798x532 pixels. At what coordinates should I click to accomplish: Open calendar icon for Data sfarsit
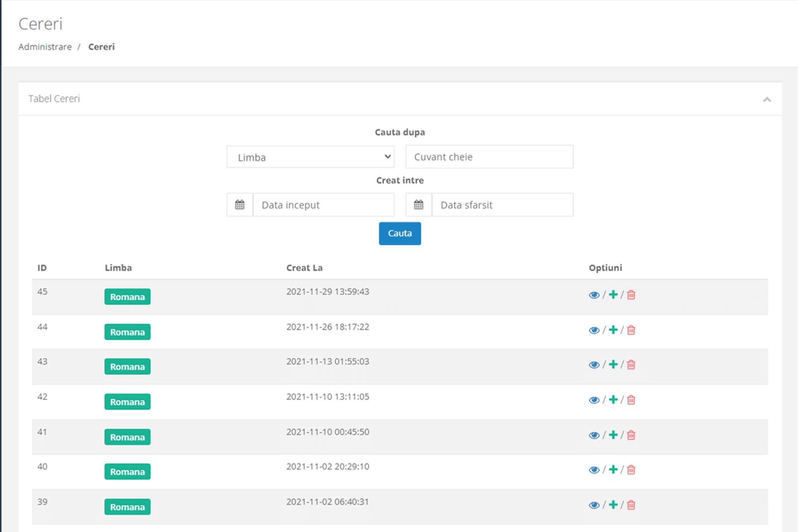(x=419, y=205)
